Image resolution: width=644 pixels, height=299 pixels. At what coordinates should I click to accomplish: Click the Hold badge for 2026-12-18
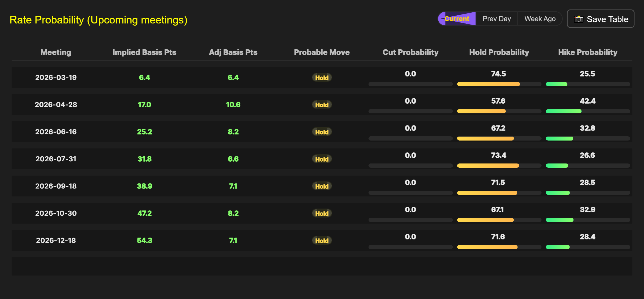click(322, 240)
